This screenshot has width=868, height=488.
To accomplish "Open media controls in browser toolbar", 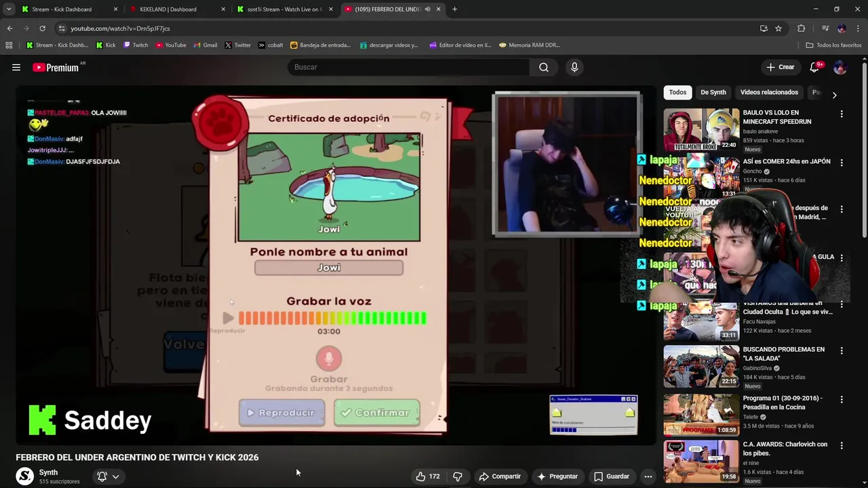I will point(825,28).
